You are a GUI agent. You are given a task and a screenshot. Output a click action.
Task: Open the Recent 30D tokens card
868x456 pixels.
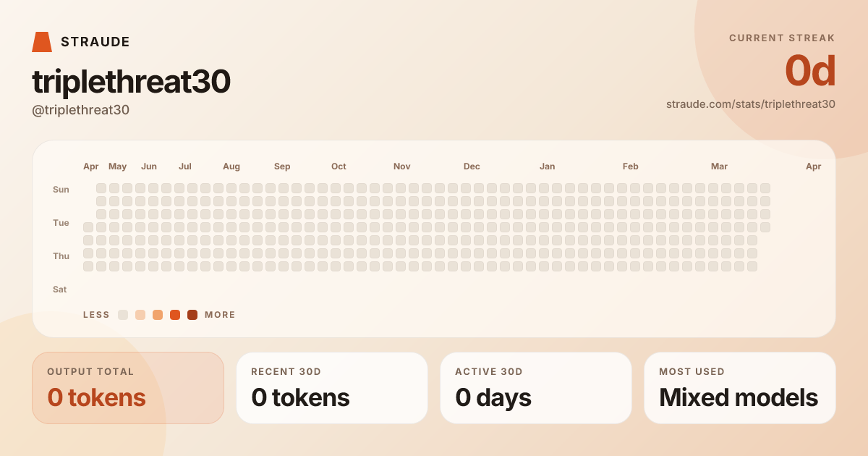[x=332, y=388]
